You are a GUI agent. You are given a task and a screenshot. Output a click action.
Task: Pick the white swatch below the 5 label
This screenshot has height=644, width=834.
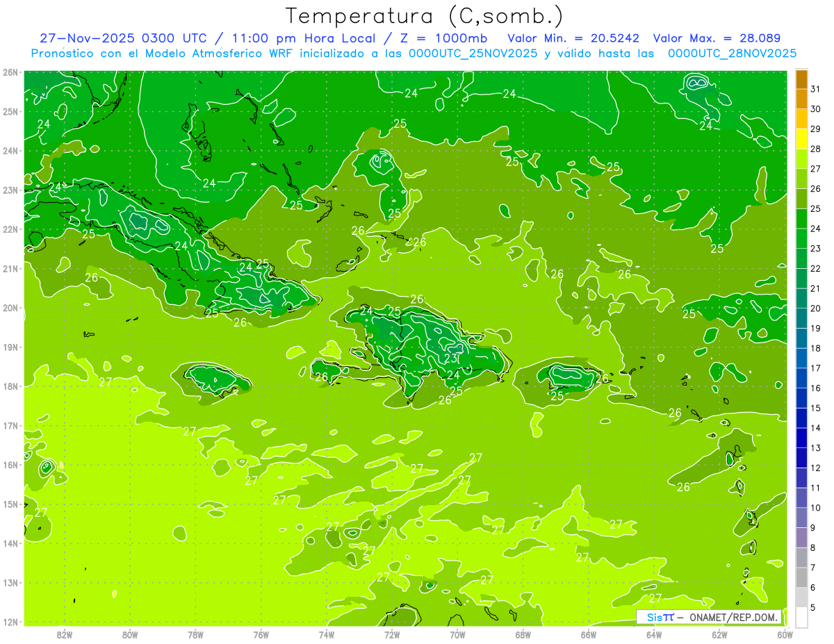pos(801,617)
